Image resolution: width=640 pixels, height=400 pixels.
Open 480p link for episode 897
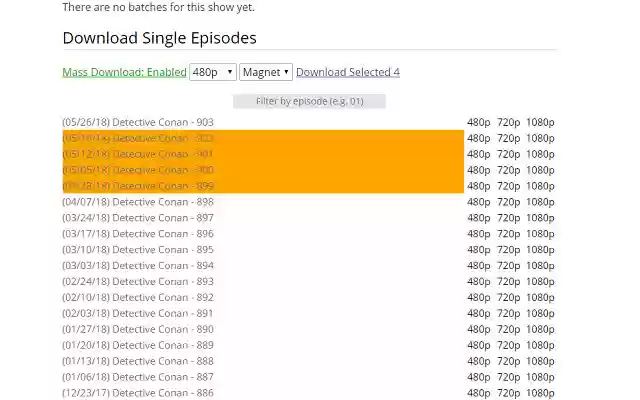coord(478,218)
